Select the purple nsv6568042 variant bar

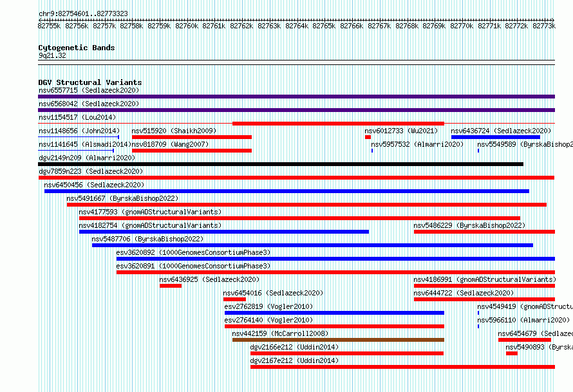(296, 110)
